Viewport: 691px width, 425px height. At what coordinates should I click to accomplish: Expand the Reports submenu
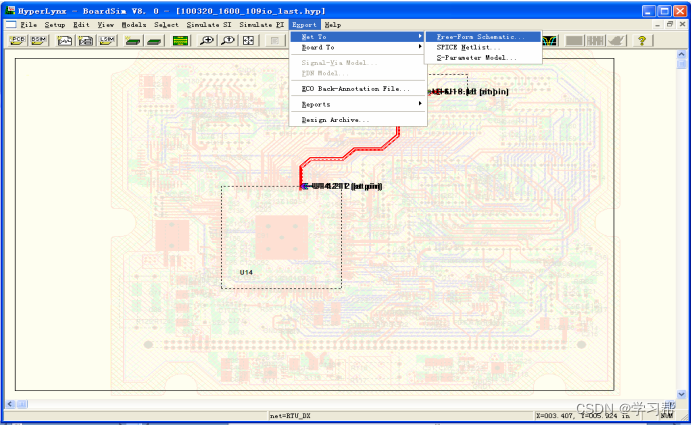click(358, 104)
